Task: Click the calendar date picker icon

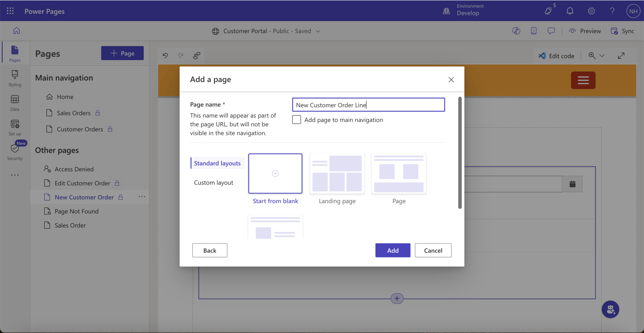Action: [x=572, y=184]
